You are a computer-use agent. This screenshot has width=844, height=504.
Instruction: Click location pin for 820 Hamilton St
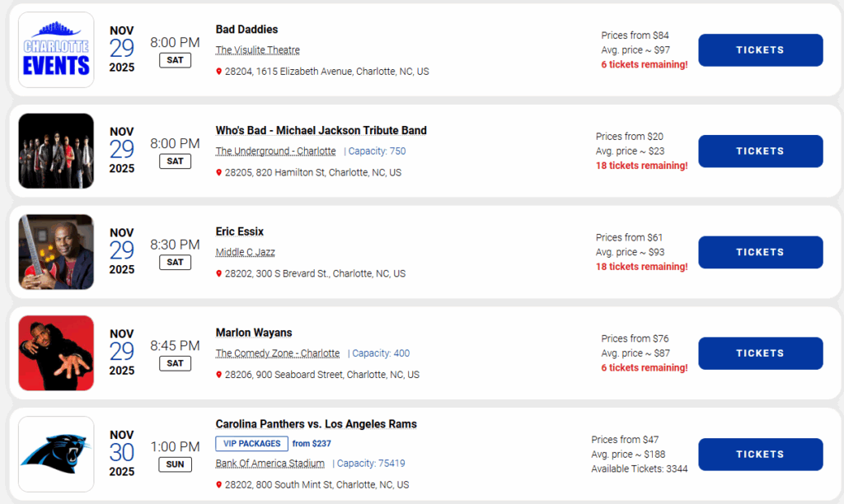point(219,173)
